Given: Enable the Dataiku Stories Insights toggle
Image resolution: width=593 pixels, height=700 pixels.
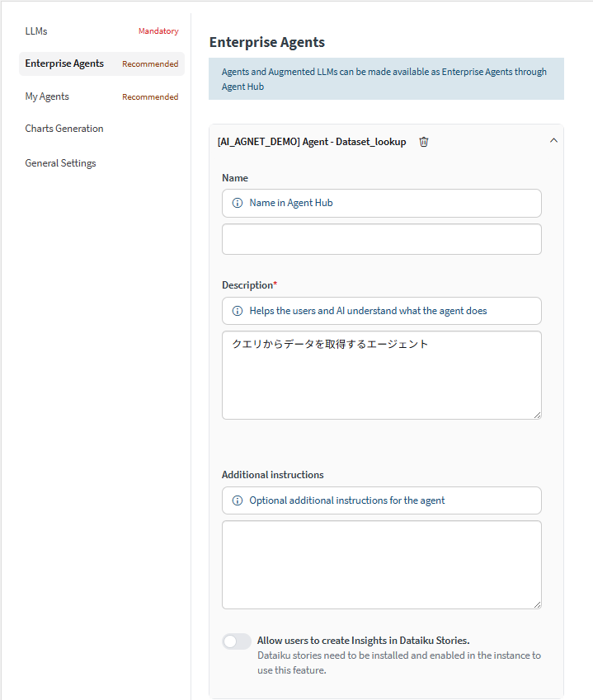Looking at the screenshot, I should (x=237, y=641).
